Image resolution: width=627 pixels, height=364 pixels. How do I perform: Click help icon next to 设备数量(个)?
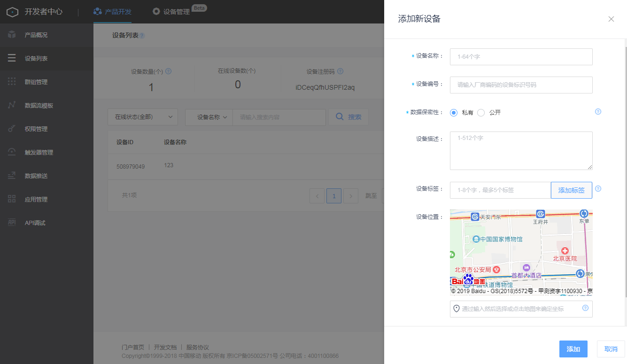click(x=168, y=71)
